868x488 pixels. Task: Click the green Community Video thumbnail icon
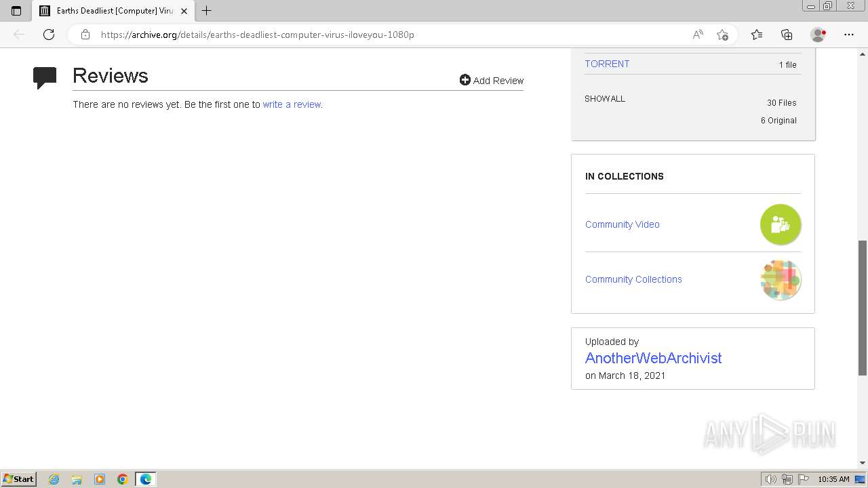(x=781, y=224)
